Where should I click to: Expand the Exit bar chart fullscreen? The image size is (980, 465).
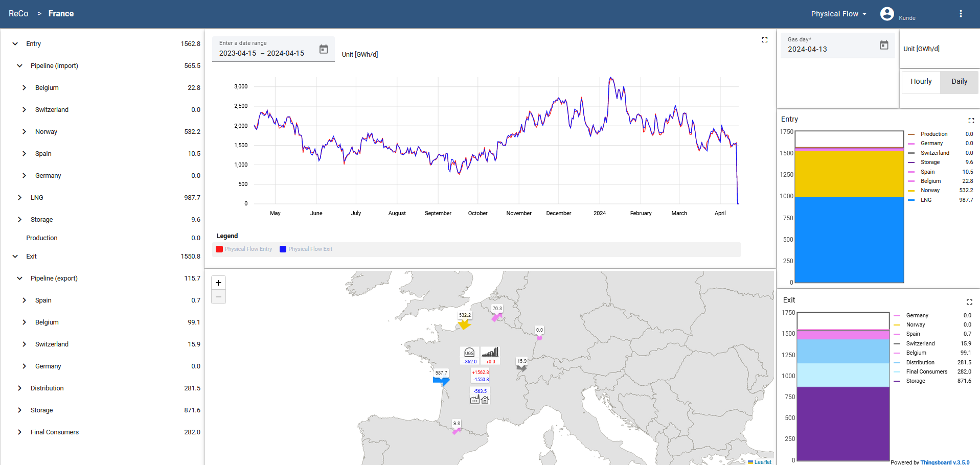coord(969,302)
